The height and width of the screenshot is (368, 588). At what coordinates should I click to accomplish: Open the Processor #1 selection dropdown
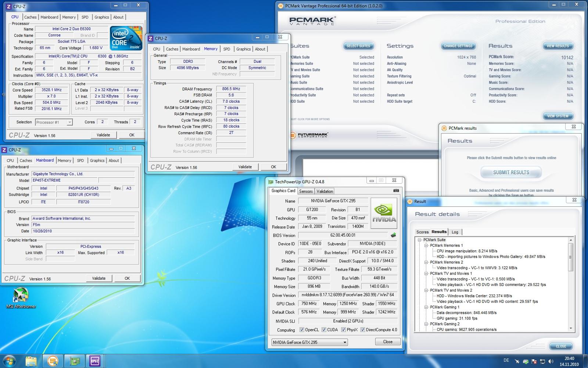(x=54, y=122)
